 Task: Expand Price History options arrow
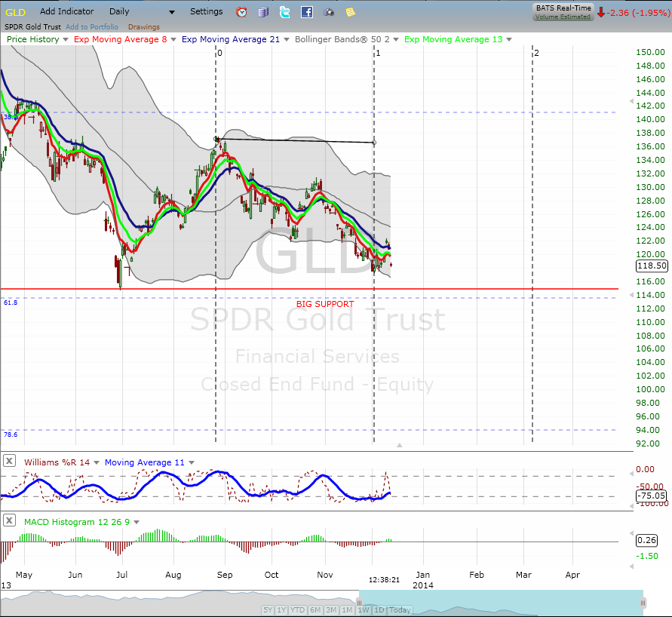[65, 39]
